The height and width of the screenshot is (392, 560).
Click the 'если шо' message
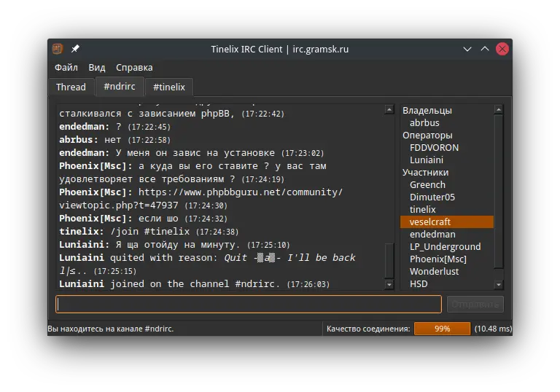pos(158,219)
